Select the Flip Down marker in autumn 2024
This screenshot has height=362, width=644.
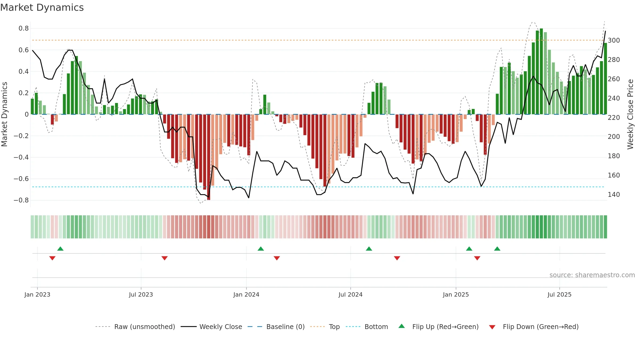(397, 258)
